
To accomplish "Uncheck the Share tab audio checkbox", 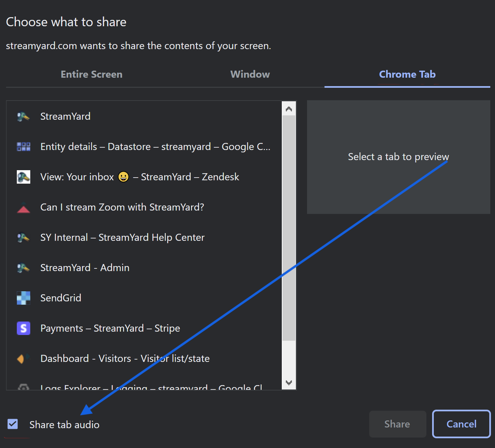I will (x=13, y=424).
